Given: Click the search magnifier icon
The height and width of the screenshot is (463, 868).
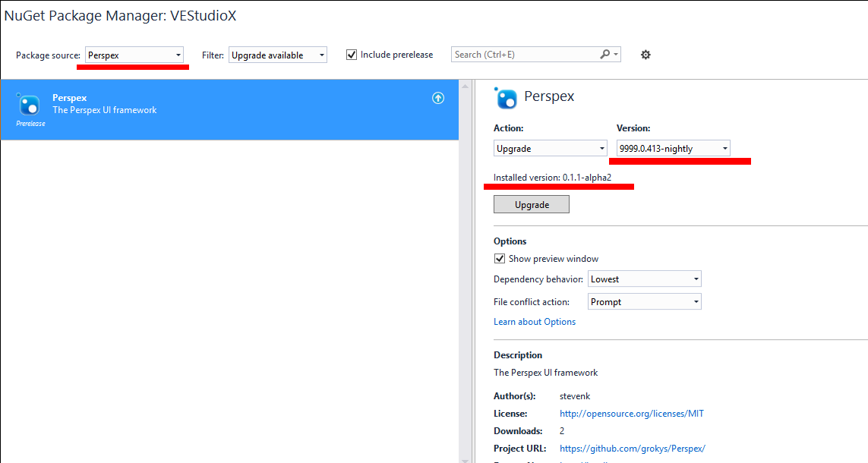Looking at the screenshot, I should coord(605,54).
